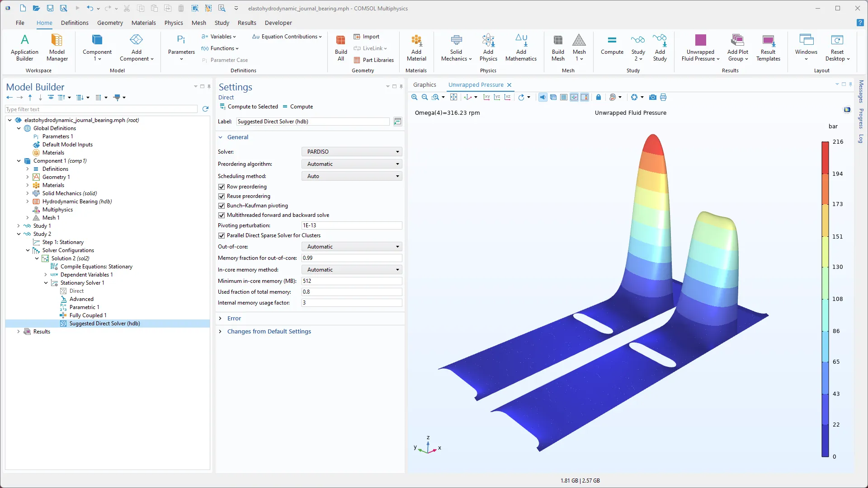Click camera image snapshot icon
This screenshot has width=868, height=488.
click(652, 97)
